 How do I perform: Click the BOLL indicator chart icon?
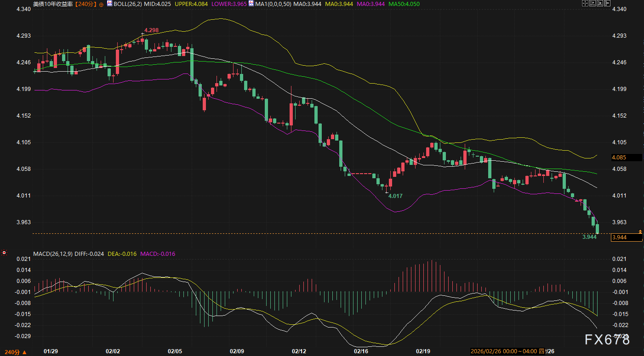(109, 4)
